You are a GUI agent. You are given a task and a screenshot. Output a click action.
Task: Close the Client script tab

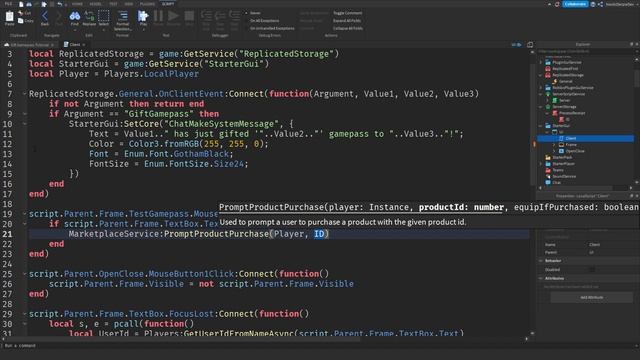tap(84, 44)
